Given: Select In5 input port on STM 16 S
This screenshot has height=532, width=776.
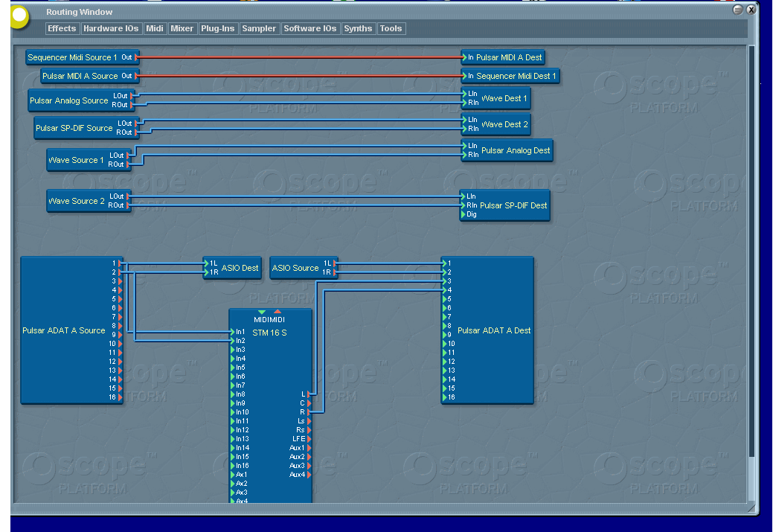Looking at the screenshot, I should (232, 368).
